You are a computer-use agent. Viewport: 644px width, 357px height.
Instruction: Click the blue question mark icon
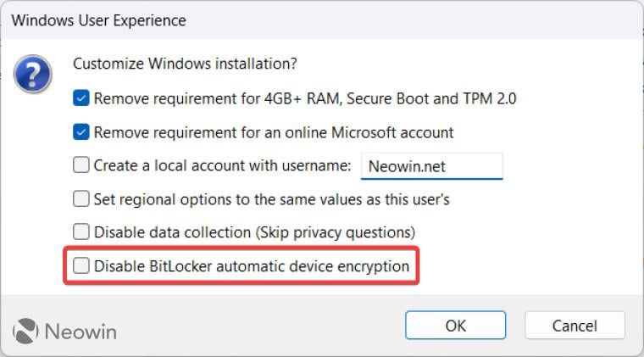(33, 75)
